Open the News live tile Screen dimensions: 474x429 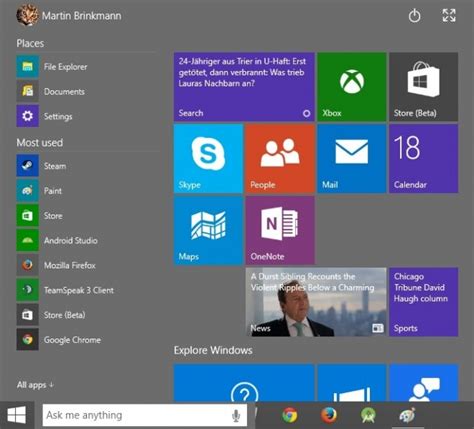click(316, 302)
